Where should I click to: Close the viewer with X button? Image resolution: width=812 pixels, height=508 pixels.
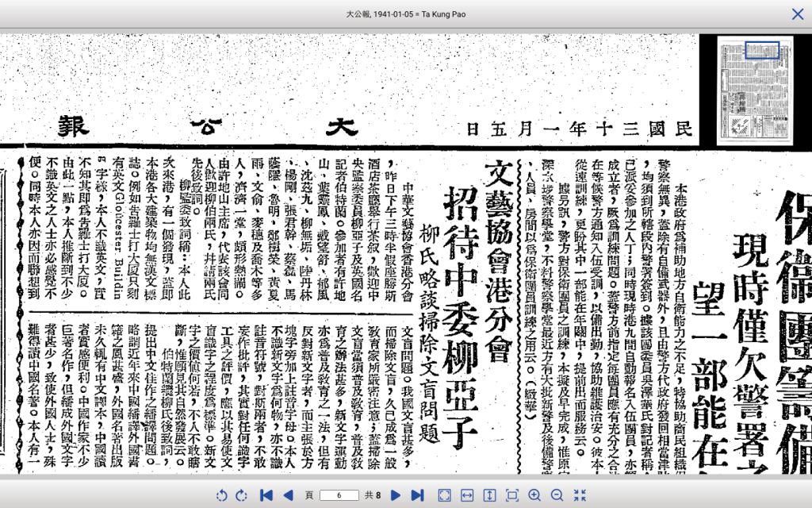pyautogui.click(x=797, y=14)
